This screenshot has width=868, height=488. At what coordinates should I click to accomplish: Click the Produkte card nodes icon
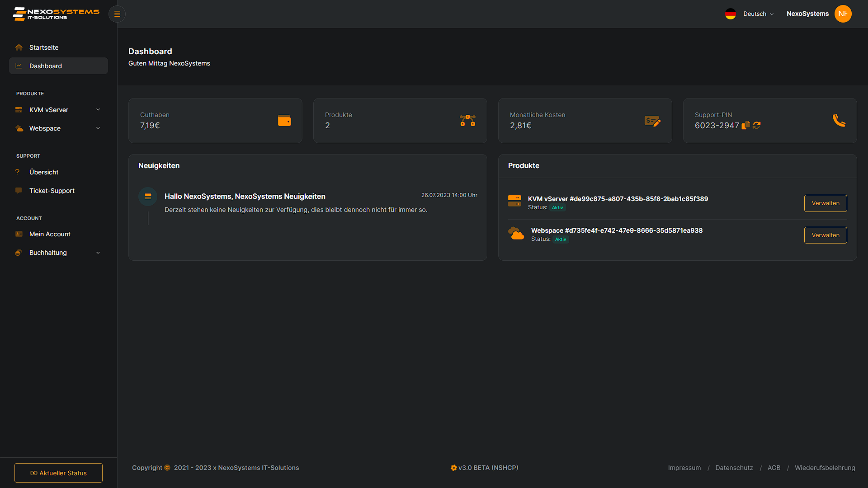tap(468, 121)
